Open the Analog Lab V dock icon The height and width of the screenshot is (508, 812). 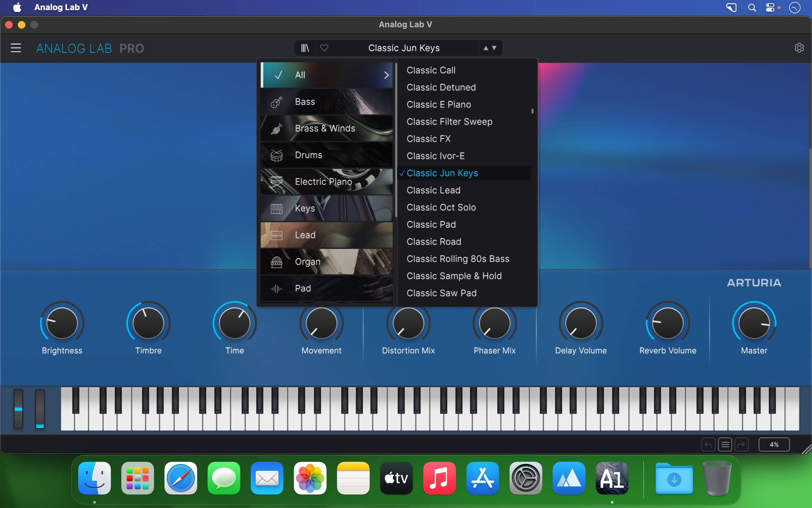pyautogui.click(x=612, y=478)
